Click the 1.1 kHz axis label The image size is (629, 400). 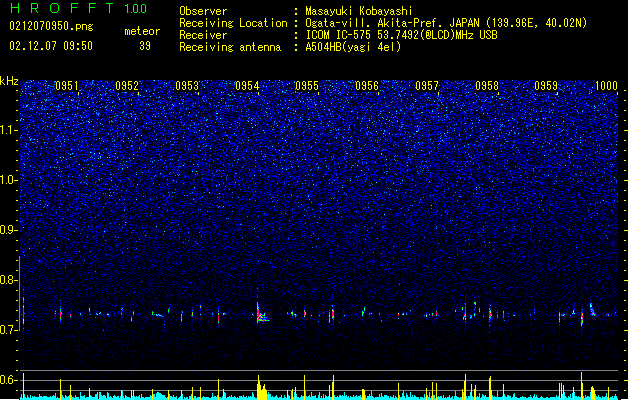(x=8, y=130)
